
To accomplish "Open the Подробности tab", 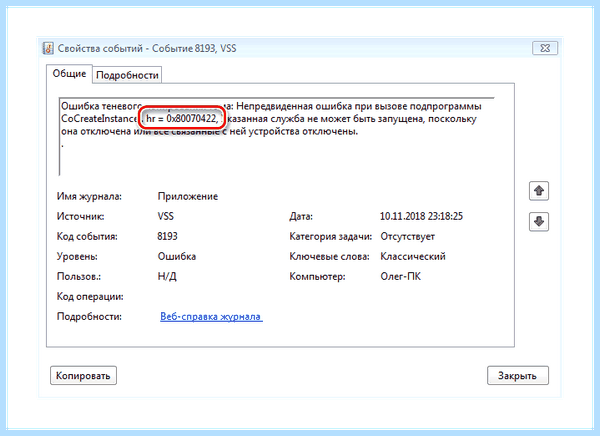I will click(127, 75).
